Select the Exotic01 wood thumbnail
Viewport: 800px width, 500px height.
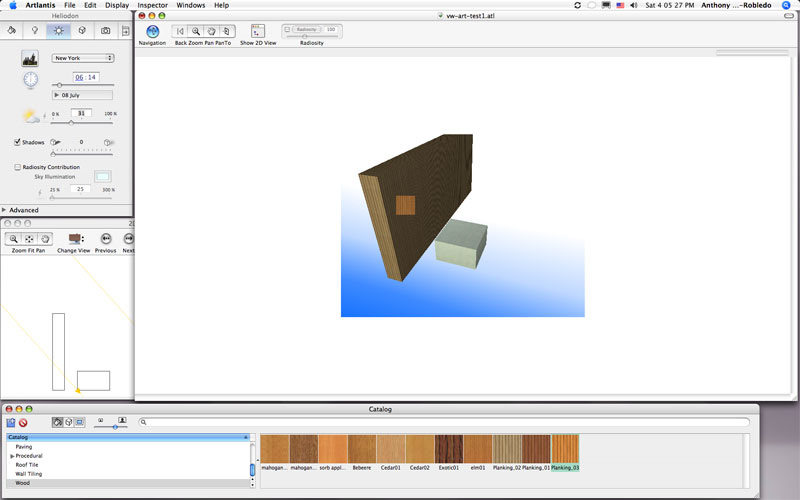tap(448, 448)
